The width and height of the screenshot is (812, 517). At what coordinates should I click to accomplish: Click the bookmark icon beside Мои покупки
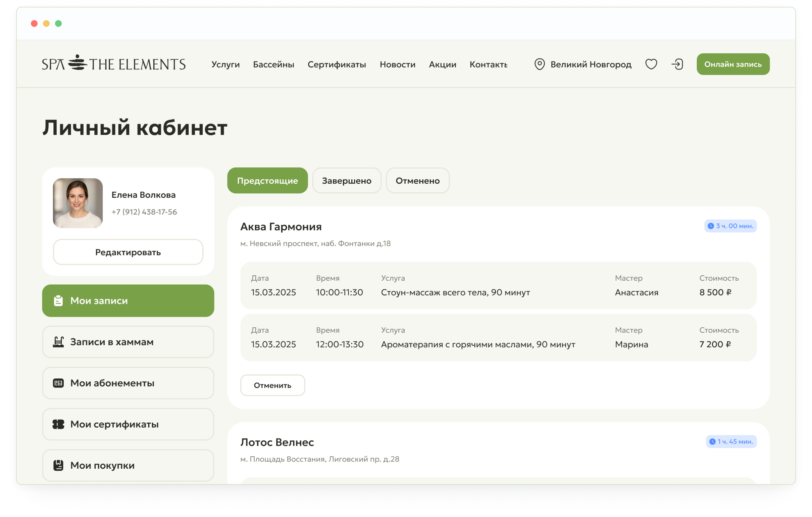pos(58,465)
